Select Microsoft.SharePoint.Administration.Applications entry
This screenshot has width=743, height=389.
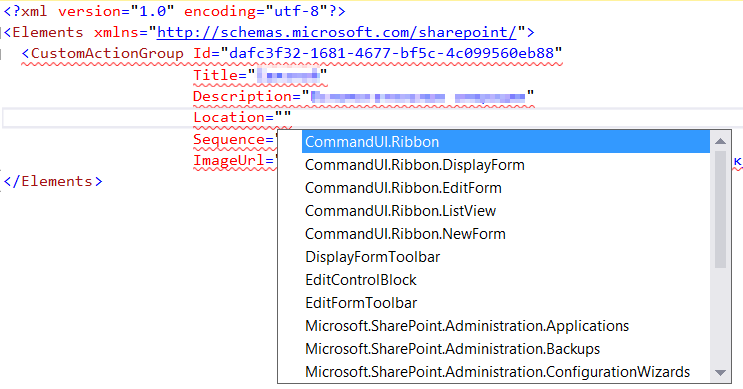506,326
